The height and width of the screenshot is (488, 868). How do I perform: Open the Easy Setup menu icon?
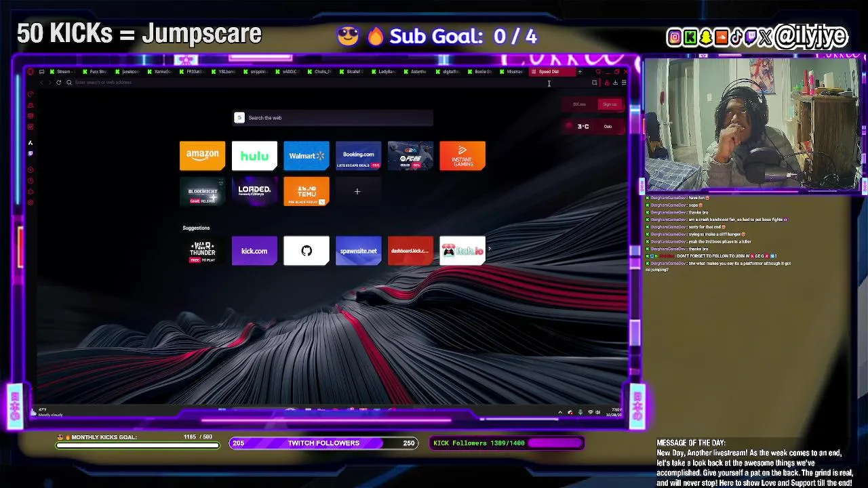[x=624, y=83]
